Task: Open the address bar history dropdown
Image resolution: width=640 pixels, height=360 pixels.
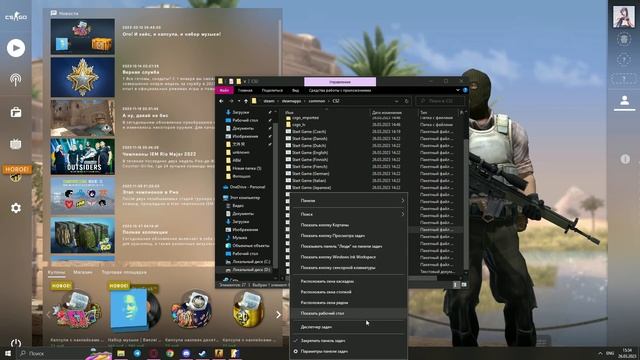Action: 397,101
